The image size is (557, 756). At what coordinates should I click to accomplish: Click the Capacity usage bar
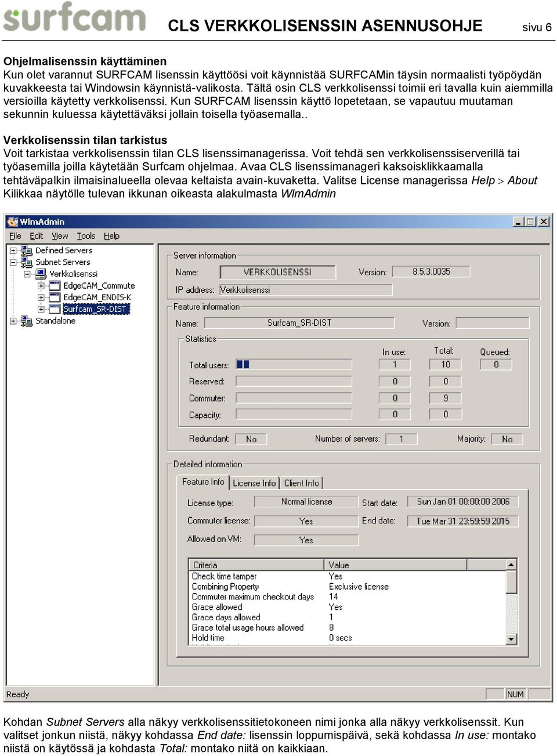click(x=293, y=414)
